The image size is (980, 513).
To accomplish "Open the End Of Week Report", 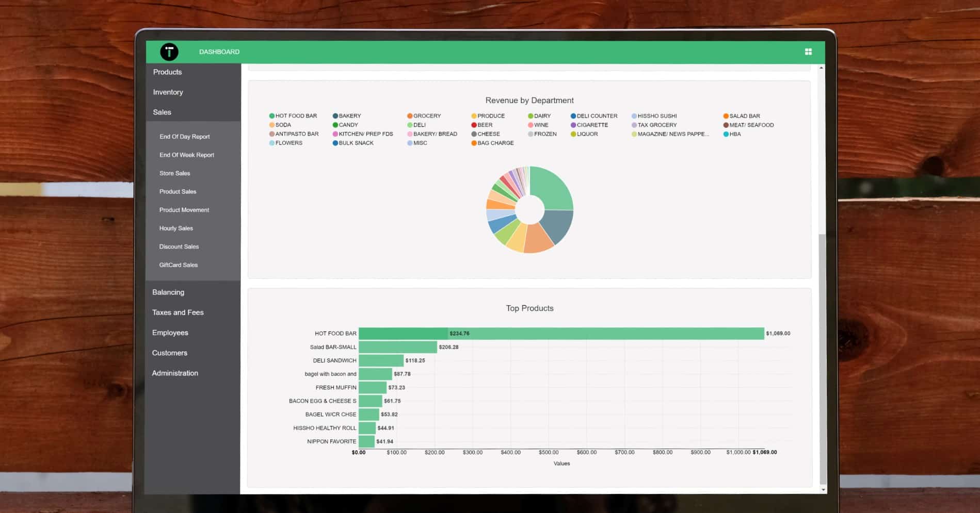I will pos(186,155).
